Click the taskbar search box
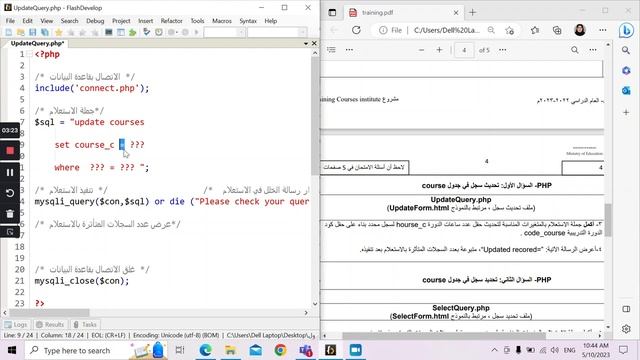The height and width of the screenshot is (360, 640). (96, 350)
